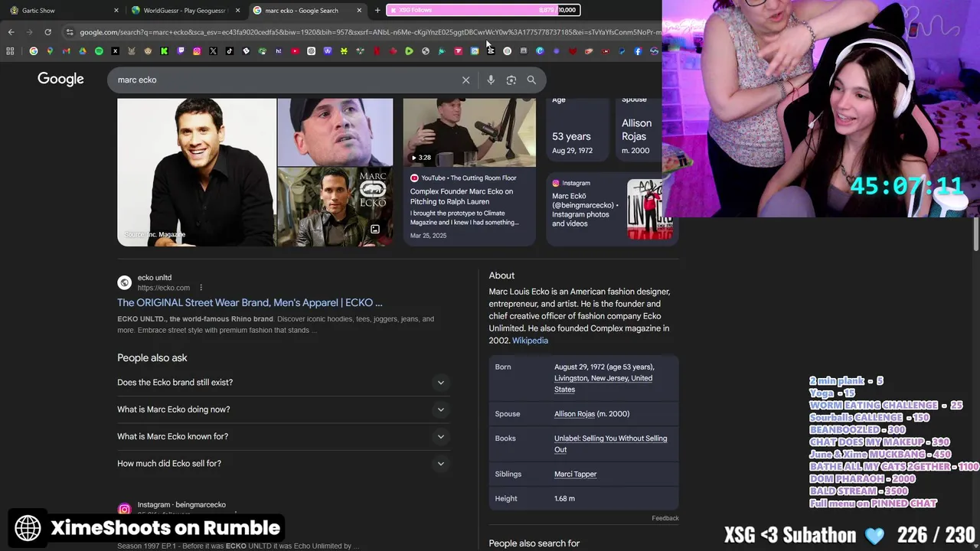Go back with browser back arrow
The image size is (980, 551).
(11, 32)
